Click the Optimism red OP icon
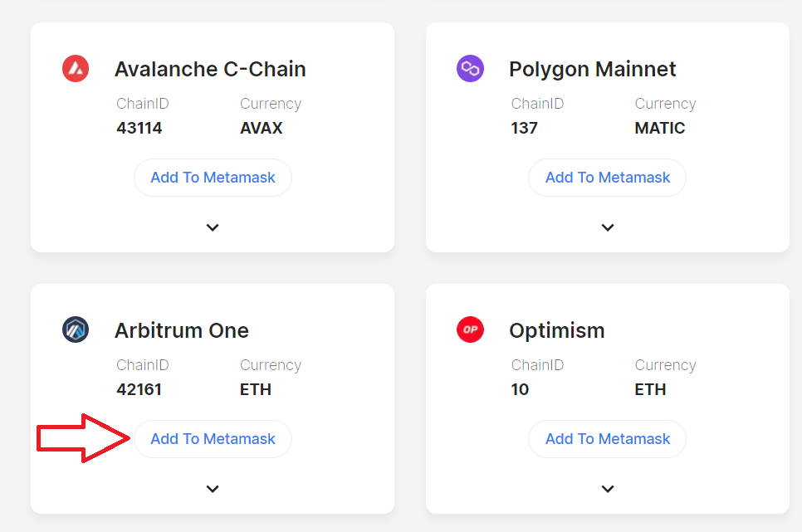 [470, 329]
